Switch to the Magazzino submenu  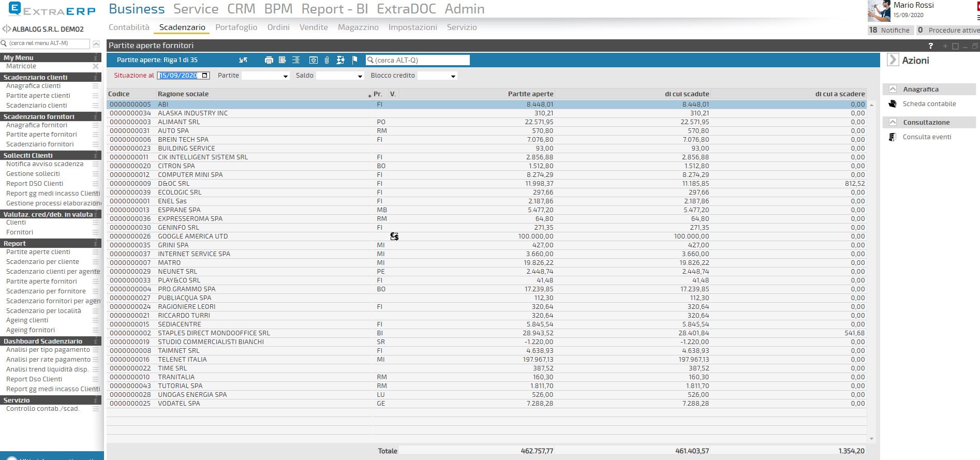click(358, 27)
